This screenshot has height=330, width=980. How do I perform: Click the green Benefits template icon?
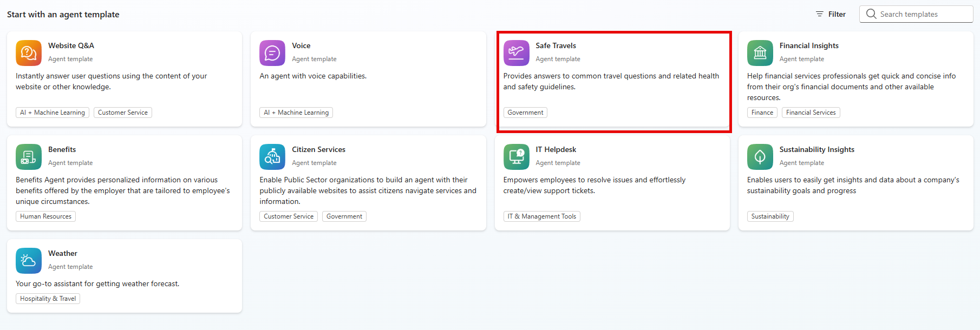click(x=29, y=157)
